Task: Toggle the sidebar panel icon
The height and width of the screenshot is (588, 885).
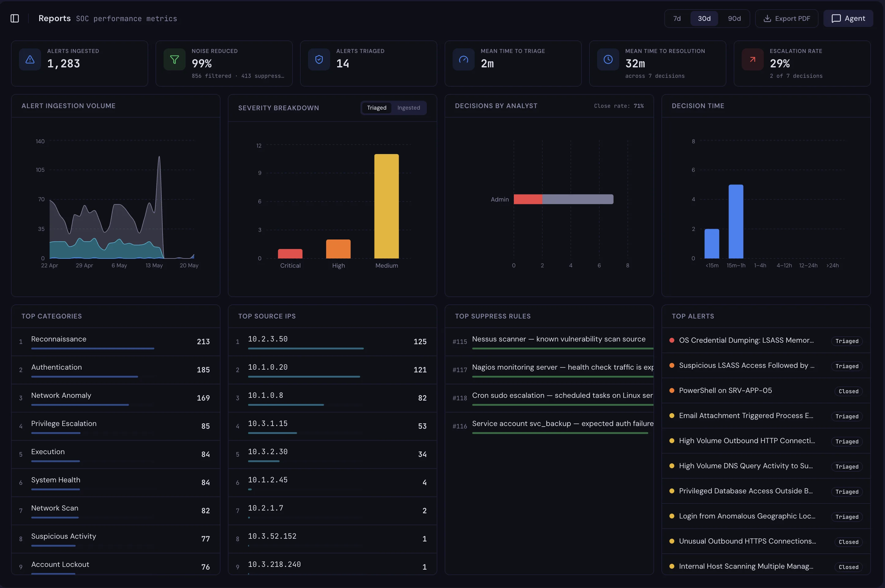Action: point(15,18)
